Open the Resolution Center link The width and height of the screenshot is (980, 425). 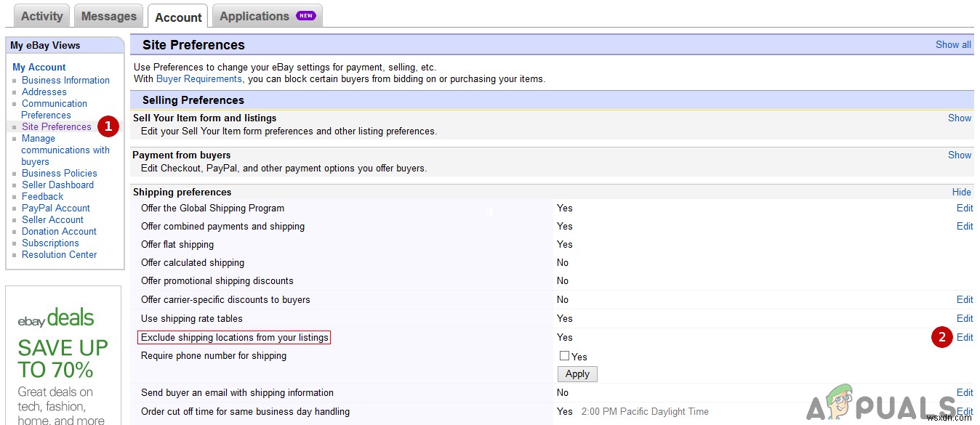(x=59, y=254)
